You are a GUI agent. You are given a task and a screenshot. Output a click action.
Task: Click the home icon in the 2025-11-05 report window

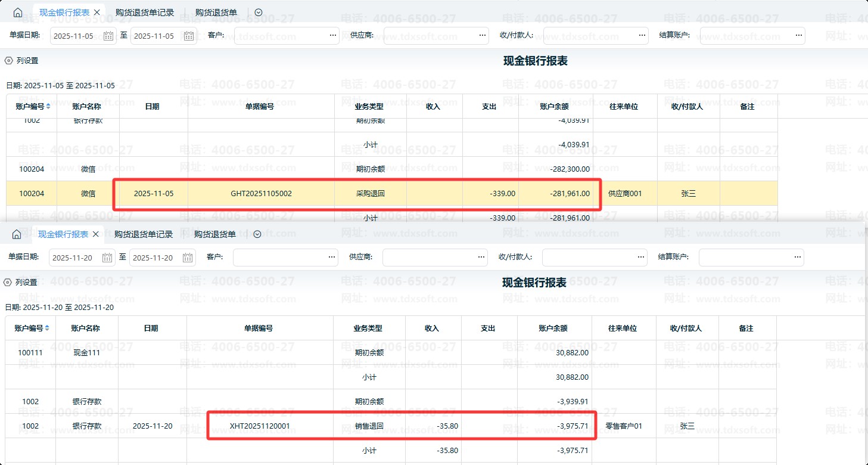point(18,13)
